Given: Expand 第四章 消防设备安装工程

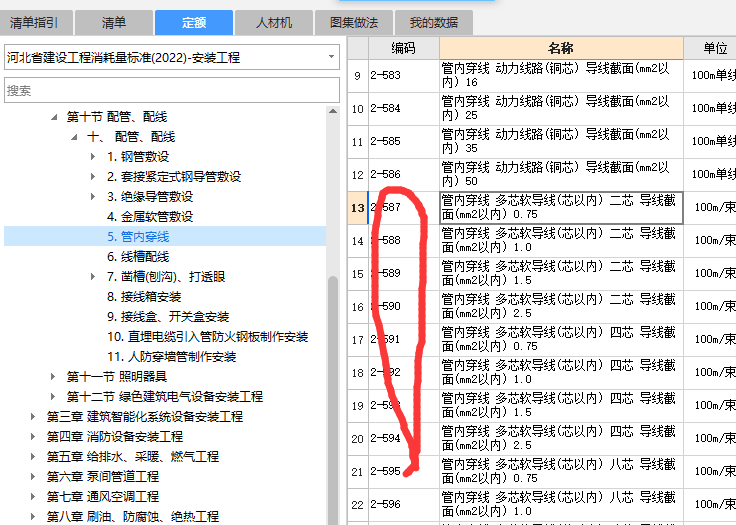Looking at the screenshot, I should coord(33,437).
